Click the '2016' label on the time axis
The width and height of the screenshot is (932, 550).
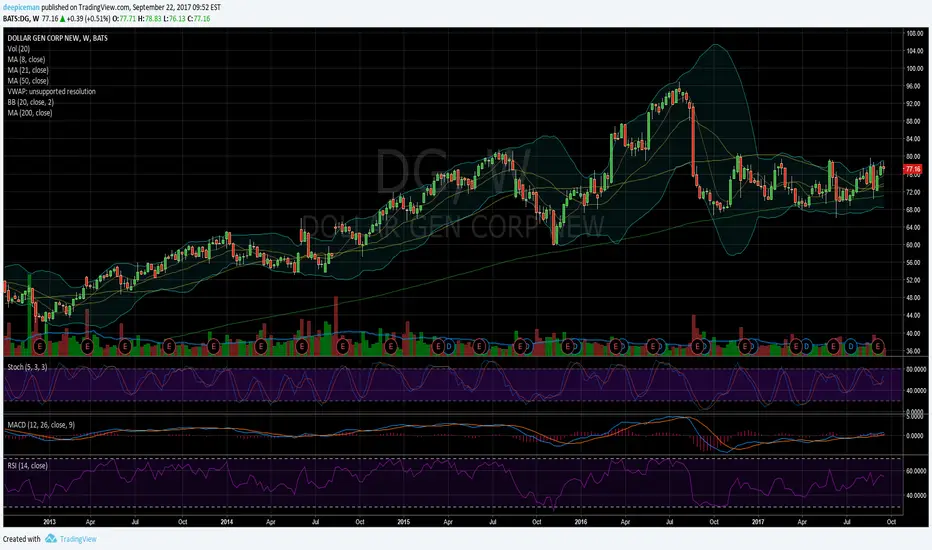[581, 522]
